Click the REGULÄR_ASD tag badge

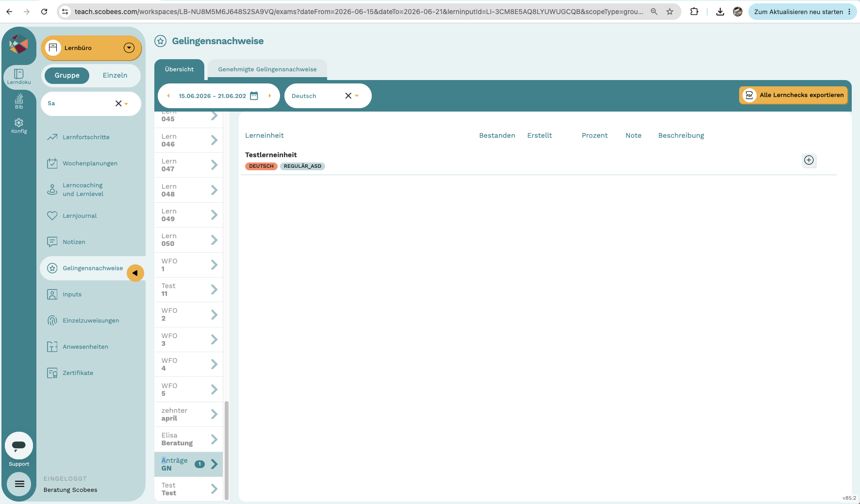pyautogui.click(x=302, y=166)
